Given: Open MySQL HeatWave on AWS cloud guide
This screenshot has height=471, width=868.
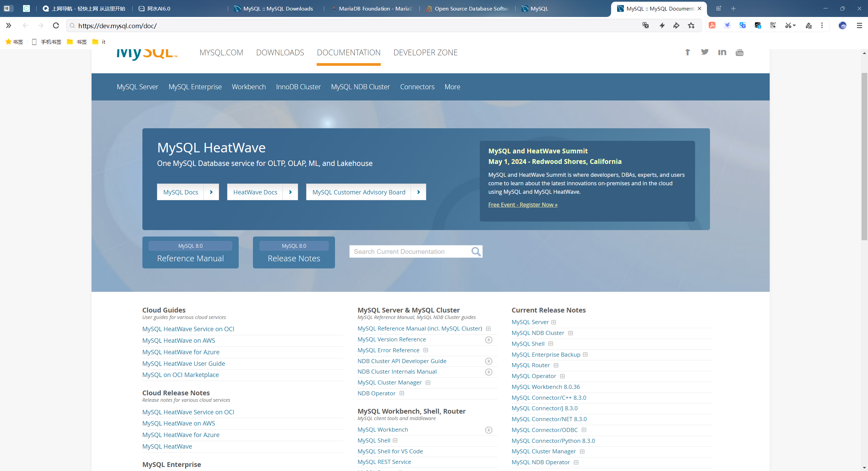Looking at the screenshot, I should point(179,340).
